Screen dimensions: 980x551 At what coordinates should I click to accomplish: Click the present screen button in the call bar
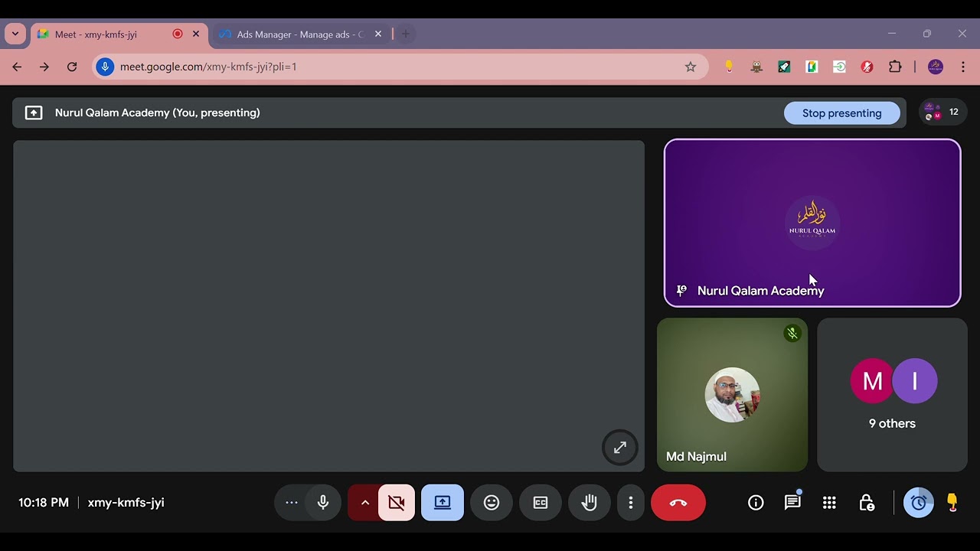443,503
